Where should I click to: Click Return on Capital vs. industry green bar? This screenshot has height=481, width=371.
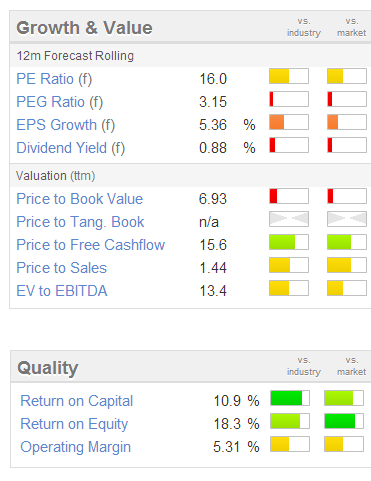[290, 398]
